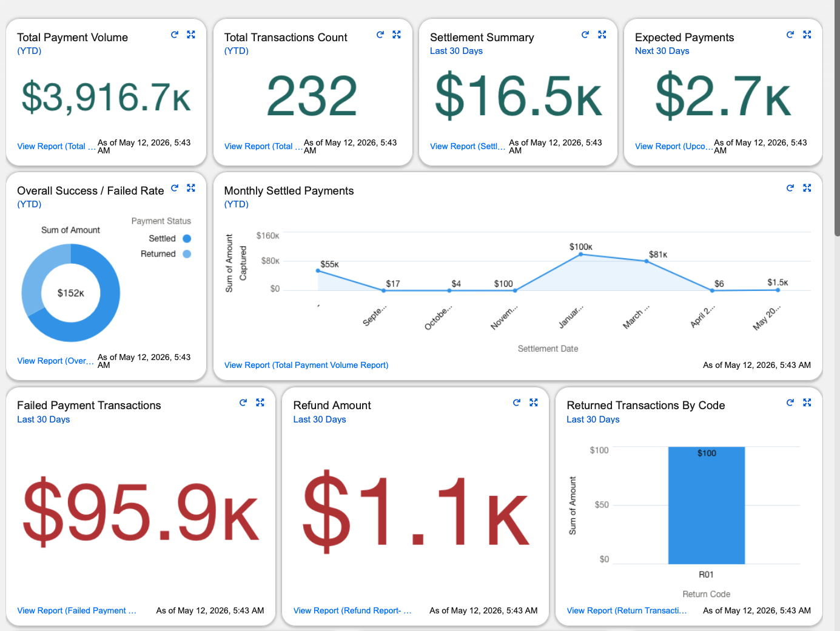The width and height of the screenshot is (840, 631).
Task: Open View Report (Total Payment Volume Report) link
Action: point(306,365)
